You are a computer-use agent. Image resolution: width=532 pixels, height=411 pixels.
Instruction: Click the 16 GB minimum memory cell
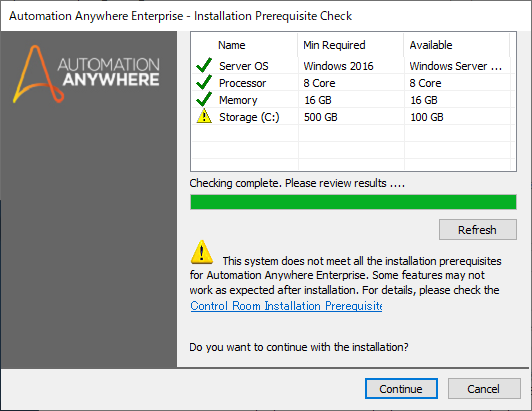point(318,100)
